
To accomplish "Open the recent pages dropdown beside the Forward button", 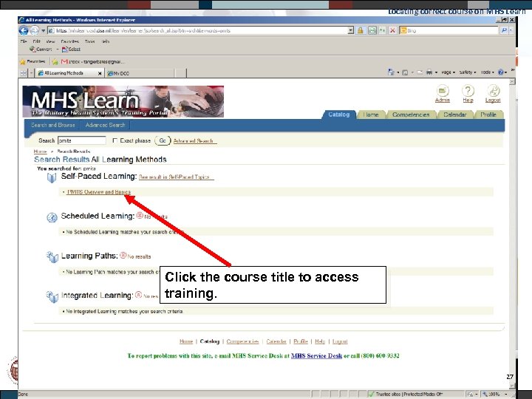I will tap(43, 30).
